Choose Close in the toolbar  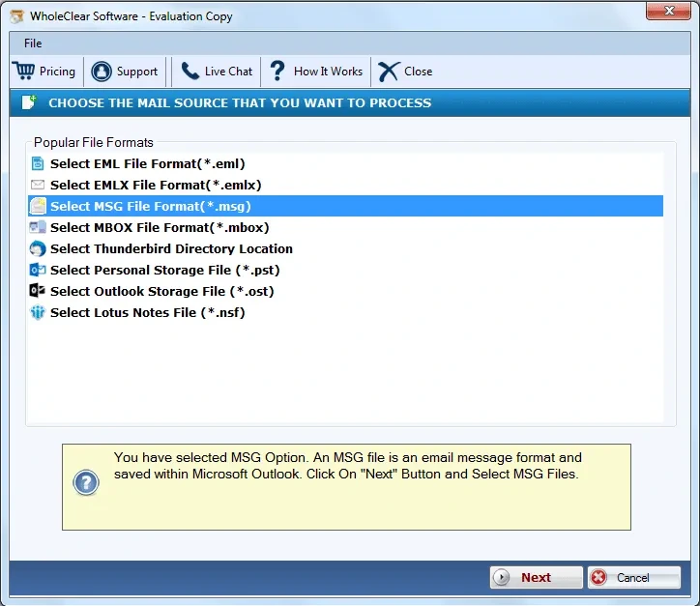coord(405,72)
